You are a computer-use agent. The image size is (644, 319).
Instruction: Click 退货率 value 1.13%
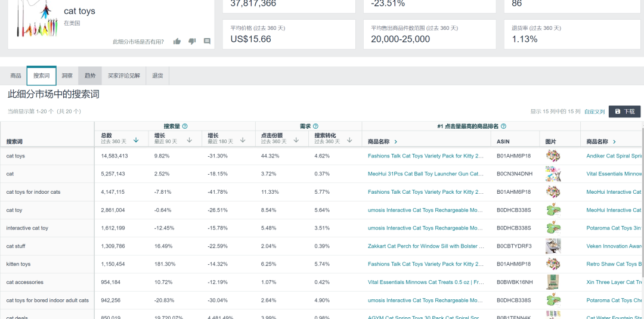tap(525, 39)
